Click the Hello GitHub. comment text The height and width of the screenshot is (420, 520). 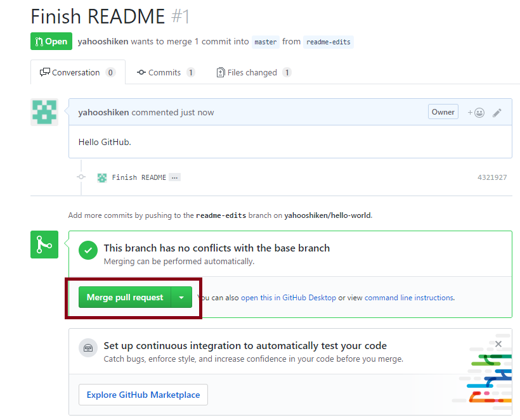105,142
